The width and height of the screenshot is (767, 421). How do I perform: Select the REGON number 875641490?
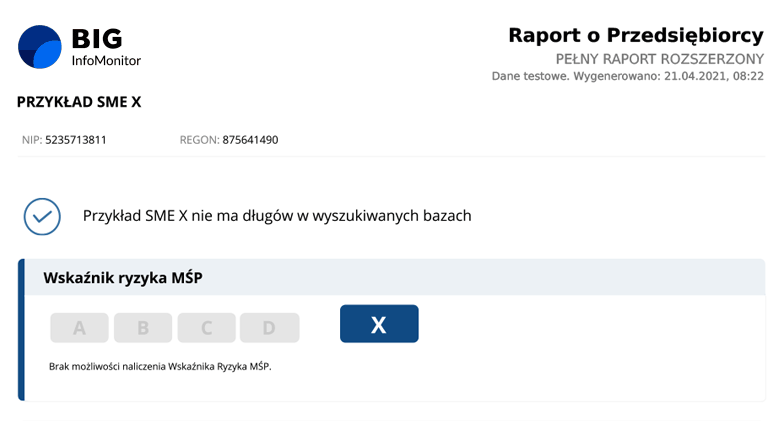click(250, 140)
